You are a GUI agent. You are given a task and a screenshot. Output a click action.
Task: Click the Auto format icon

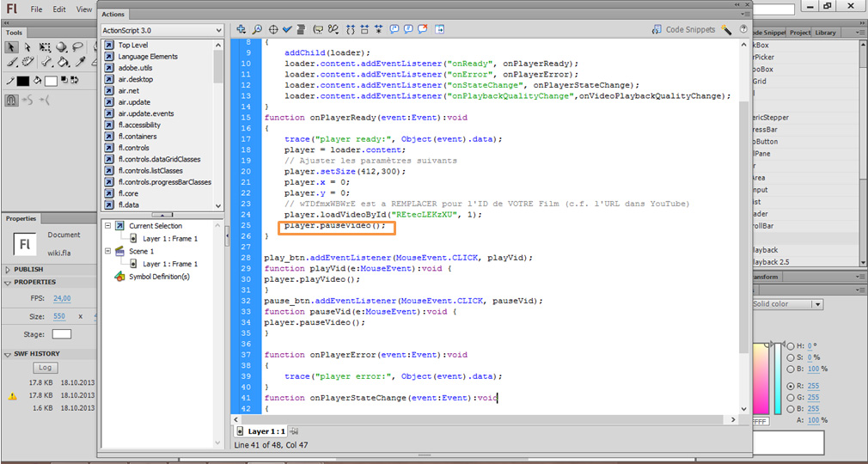pyautogui.click(x=302, y=28)
